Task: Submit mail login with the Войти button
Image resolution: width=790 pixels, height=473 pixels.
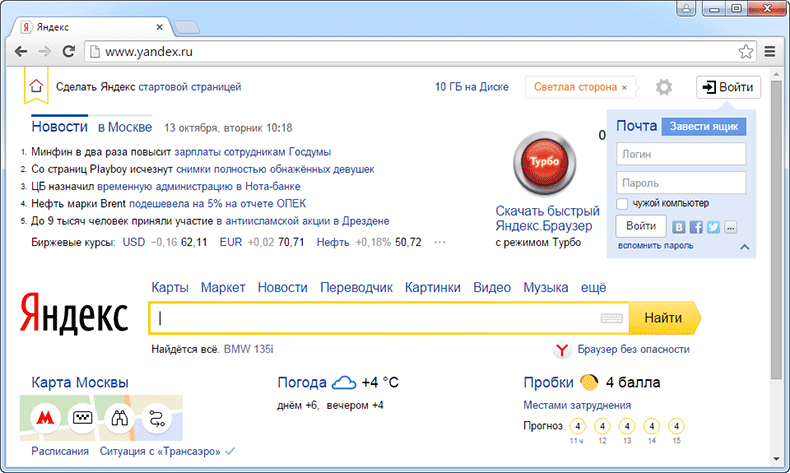Action: [x=641, y=226]
